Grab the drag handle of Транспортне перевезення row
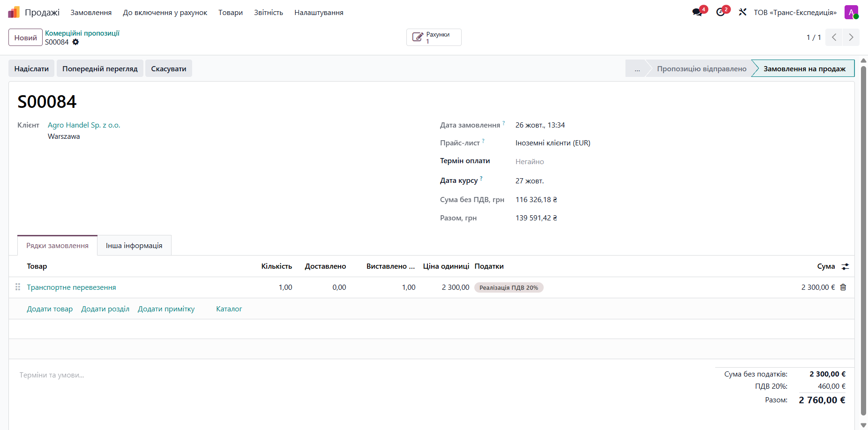Viewport: 868px width, 430px height. pos(18,287)
